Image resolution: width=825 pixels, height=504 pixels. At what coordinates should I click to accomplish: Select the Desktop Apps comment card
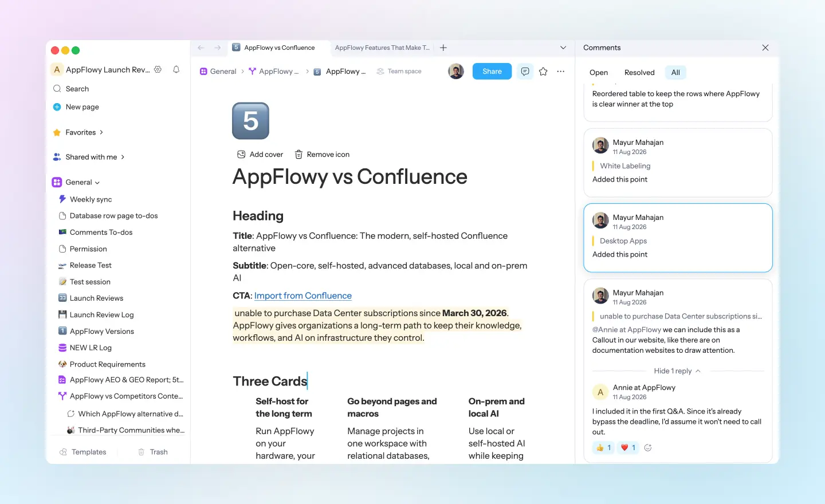coord(678,238)
